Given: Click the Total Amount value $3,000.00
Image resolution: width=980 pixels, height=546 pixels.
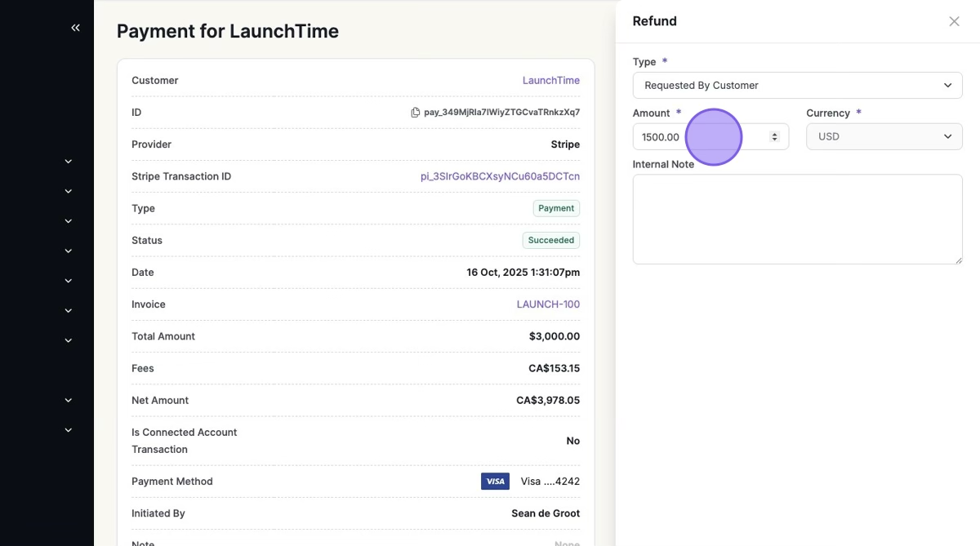Looking at the screenshot, I should pos(555,336).
